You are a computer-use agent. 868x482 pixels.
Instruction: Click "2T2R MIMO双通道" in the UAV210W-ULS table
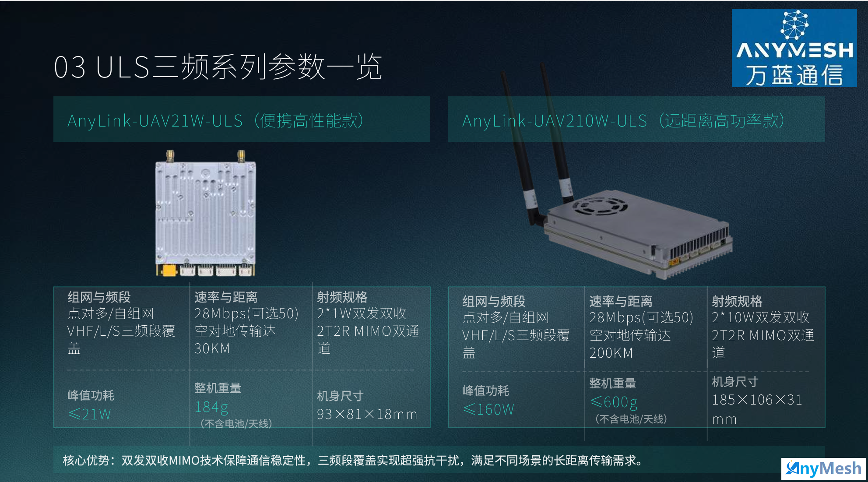pyautogui.click(x=763, y=344)
